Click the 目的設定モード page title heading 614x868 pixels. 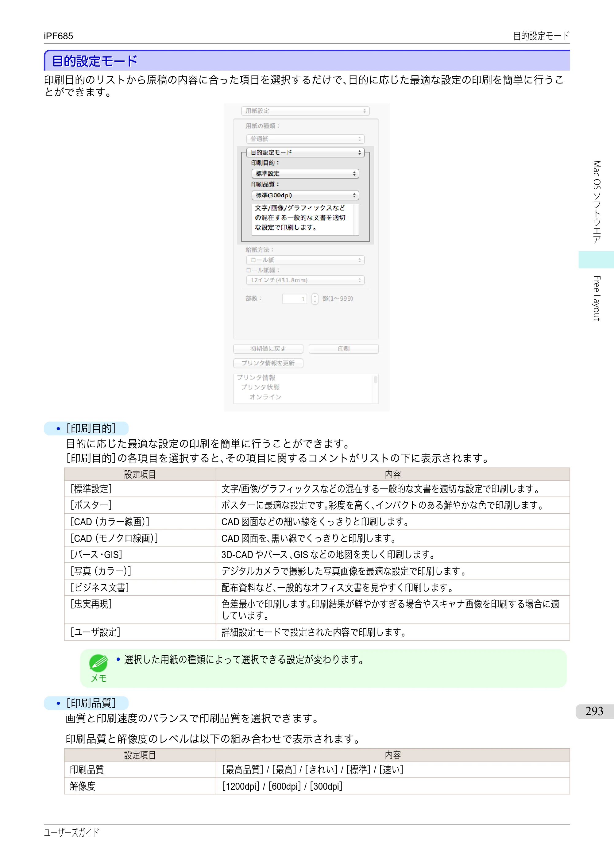tap(95, 61)
